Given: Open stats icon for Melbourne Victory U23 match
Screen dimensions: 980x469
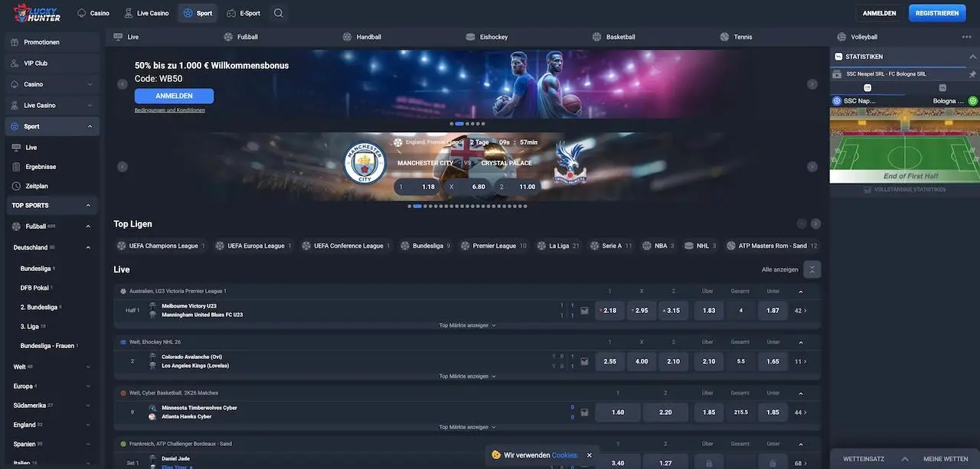Looking at the screenshot, I should click(x=585, y=311).
